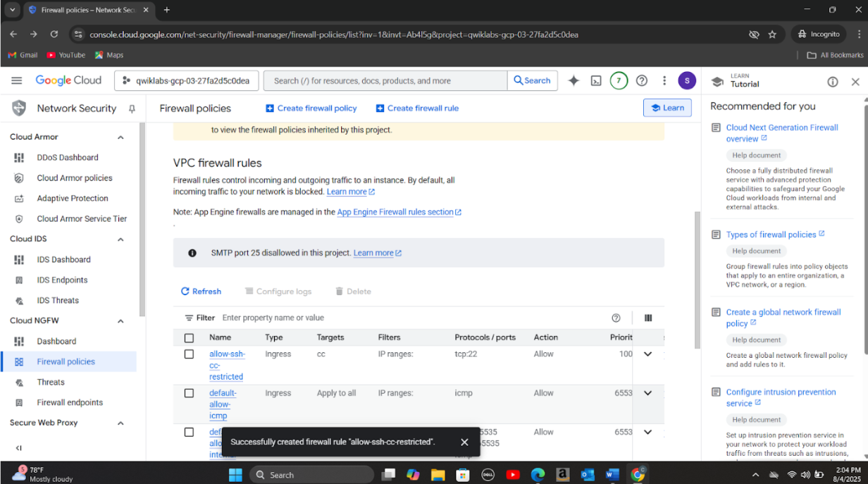Open the Cloud Shell terminal icon
This screenshot has height=484, width=868.
596,80
